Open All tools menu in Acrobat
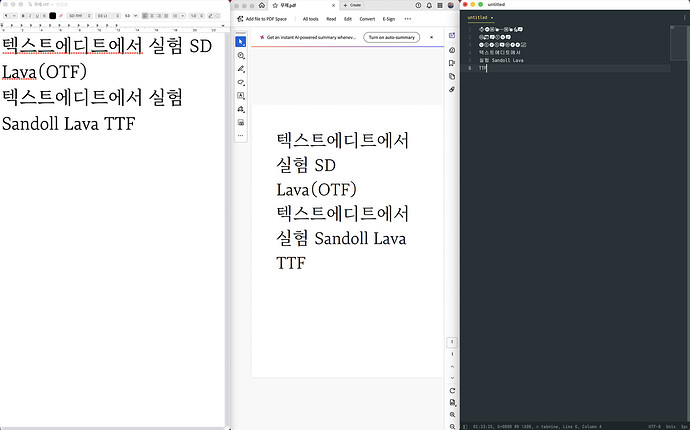690x430 pixels. click(310, 19)
